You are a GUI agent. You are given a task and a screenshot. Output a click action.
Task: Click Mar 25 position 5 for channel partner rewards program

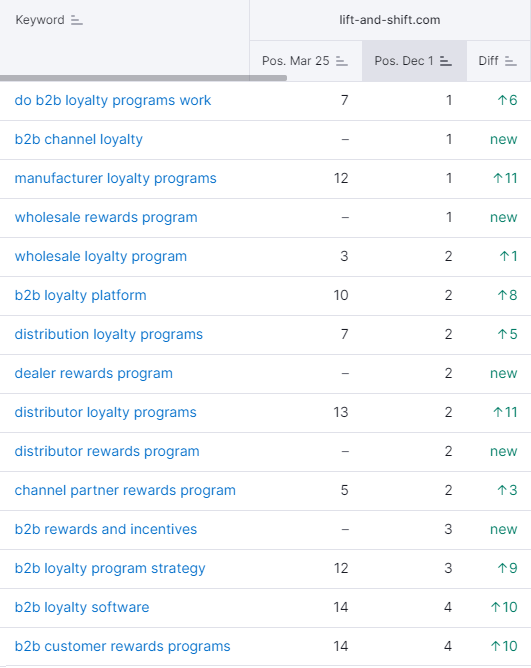pos(344,490)
